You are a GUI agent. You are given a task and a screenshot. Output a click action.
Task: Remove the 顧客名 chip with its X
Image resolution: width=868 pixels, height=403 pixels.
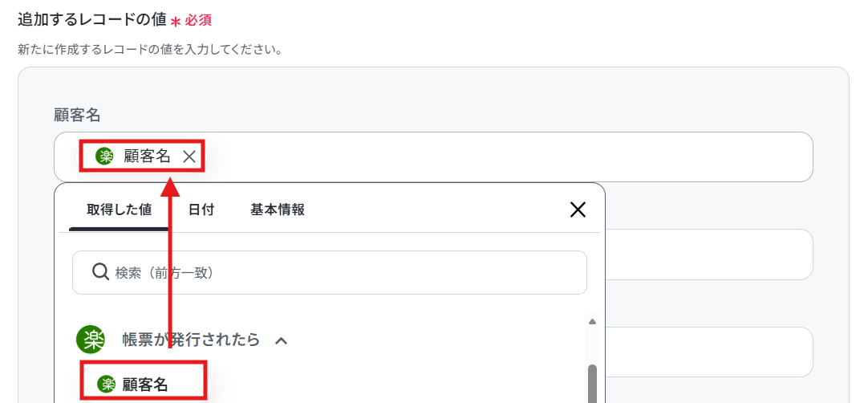tap(189, 157)
